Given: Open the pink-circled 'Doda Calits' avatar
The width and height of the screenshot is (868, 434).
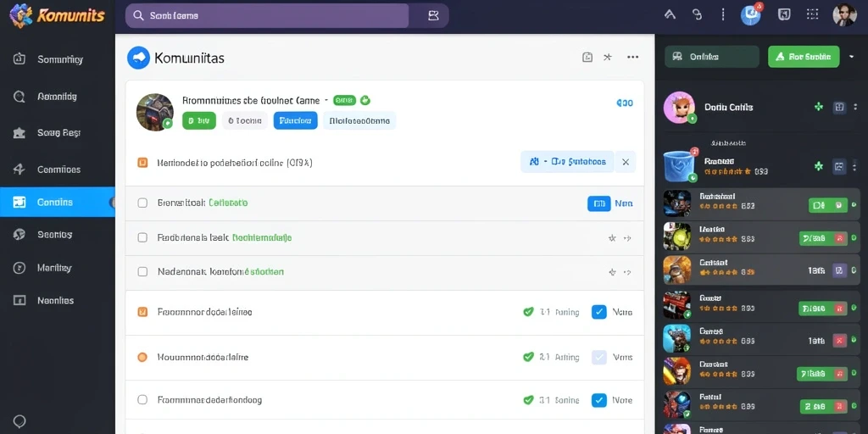Looking at the screenshot, I should click(x=679, y=108).
